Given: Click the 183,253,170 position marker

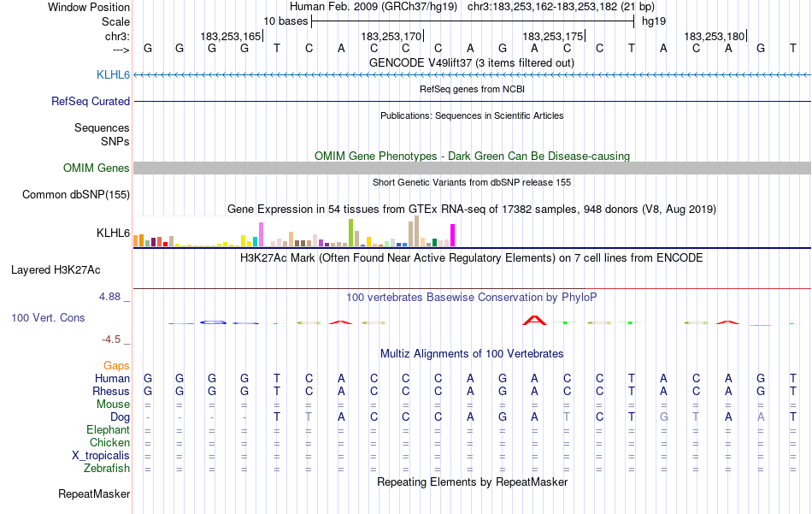Looking at the screenshot, I should [392, 36].
